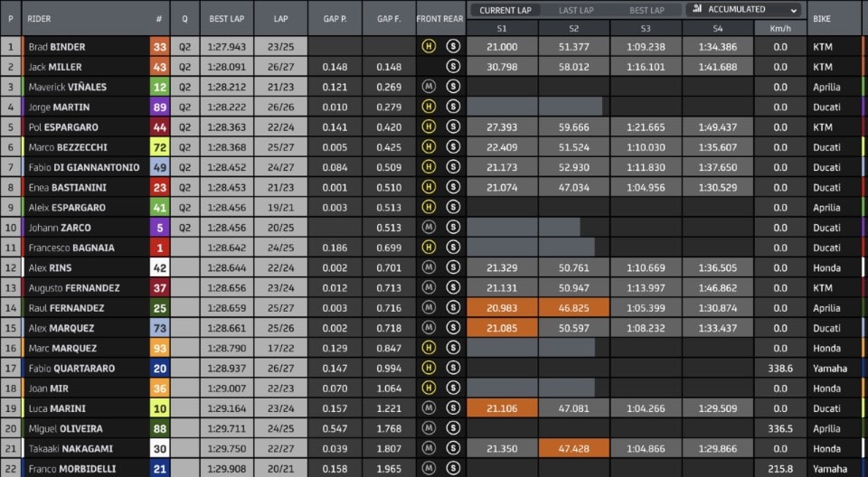Click Luca Marini's medium front tyre icon

click(x=429, y=408)
